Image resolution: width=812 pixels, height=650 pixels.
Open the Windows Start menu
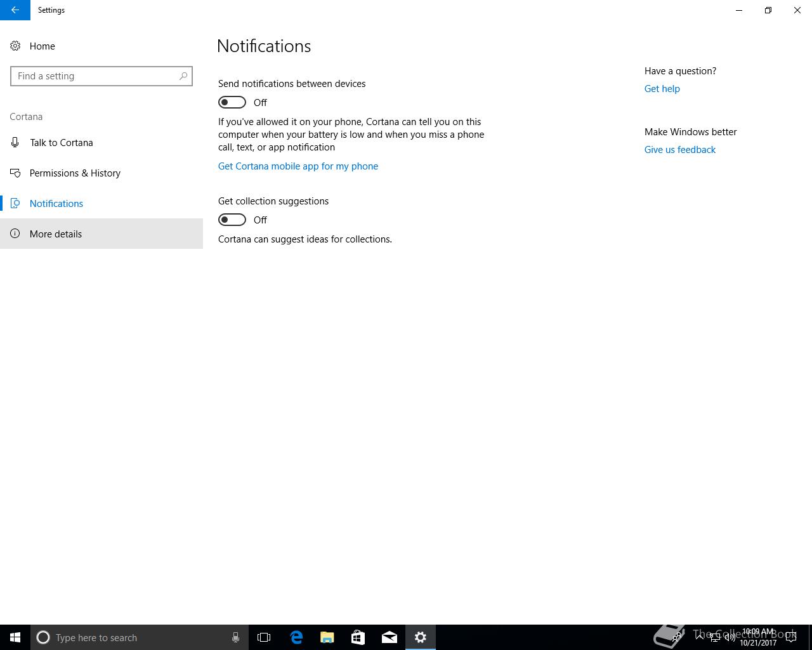click(15, 637)
